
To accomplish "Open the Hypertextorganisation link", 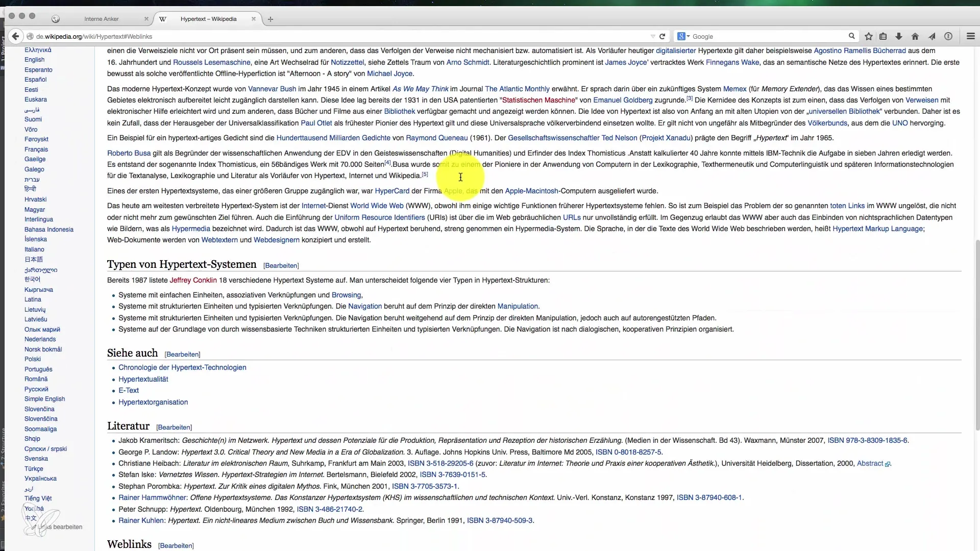I will coord(153,402).
